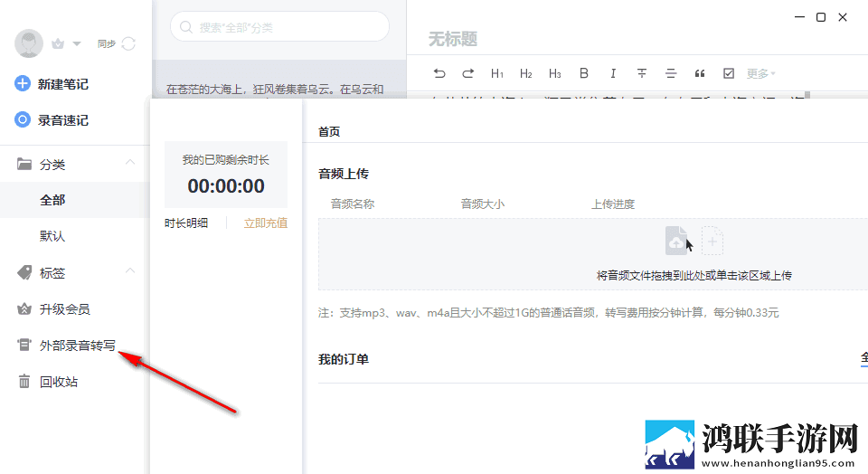Apply Heading 3 format
The image size is (868, 474).
[554, 73]
